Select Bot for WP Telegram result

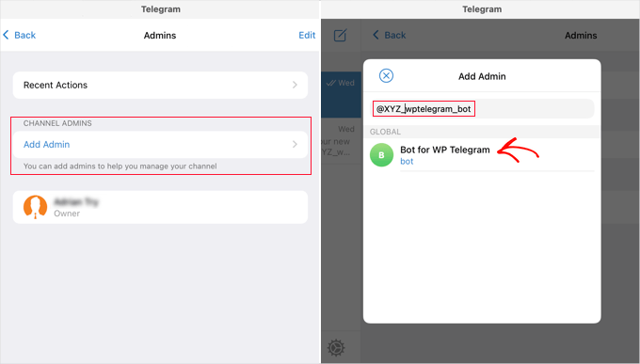tap(482, 155)
